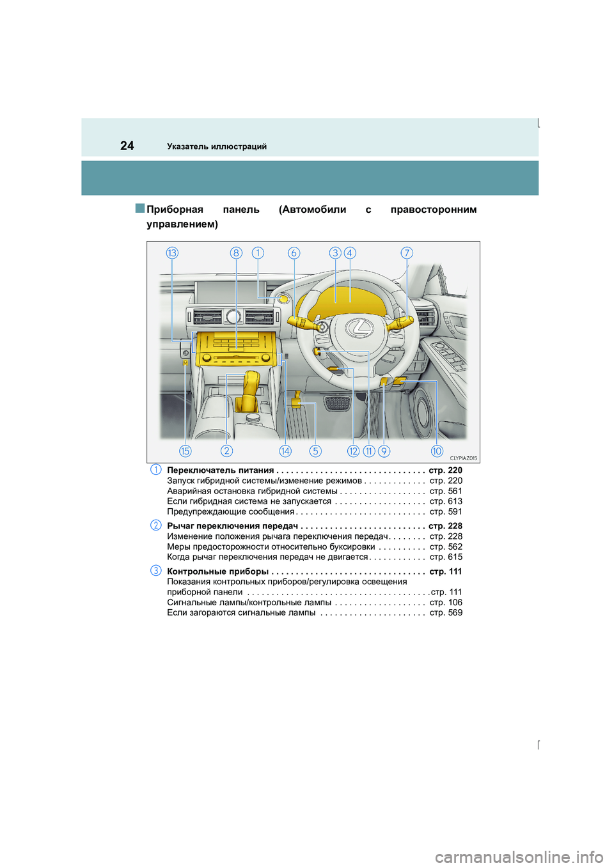Click callout number 14 in the diagram

click(x=285, y=451)
